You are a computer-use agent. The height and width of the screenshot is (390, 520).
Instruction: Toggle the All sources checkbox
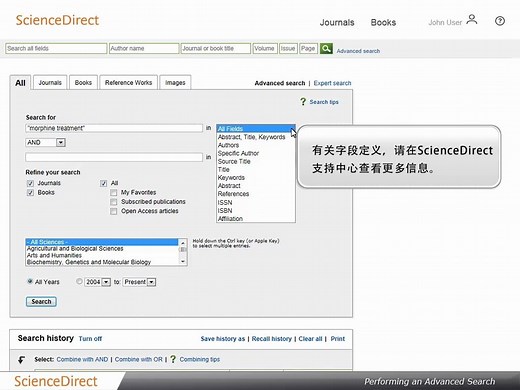click(x=104, y=183)
